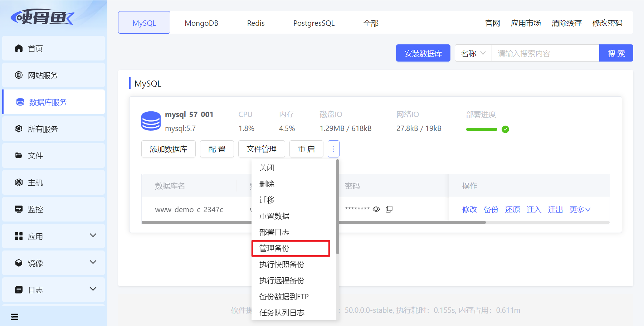Viewport: 644px width, 326px height.
Task: Click the 配置 button
Action: 217,149
